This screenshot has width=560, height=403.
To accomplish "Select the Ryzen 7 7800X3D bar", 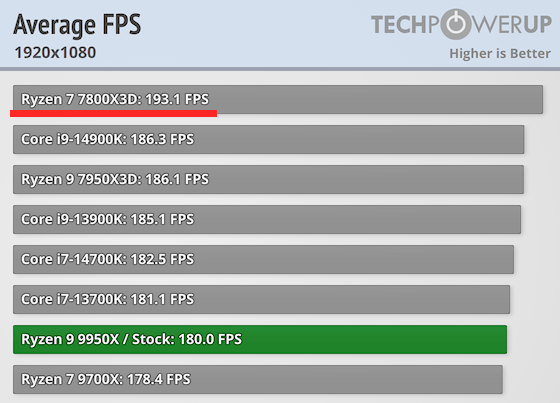I will coord(278,99).
